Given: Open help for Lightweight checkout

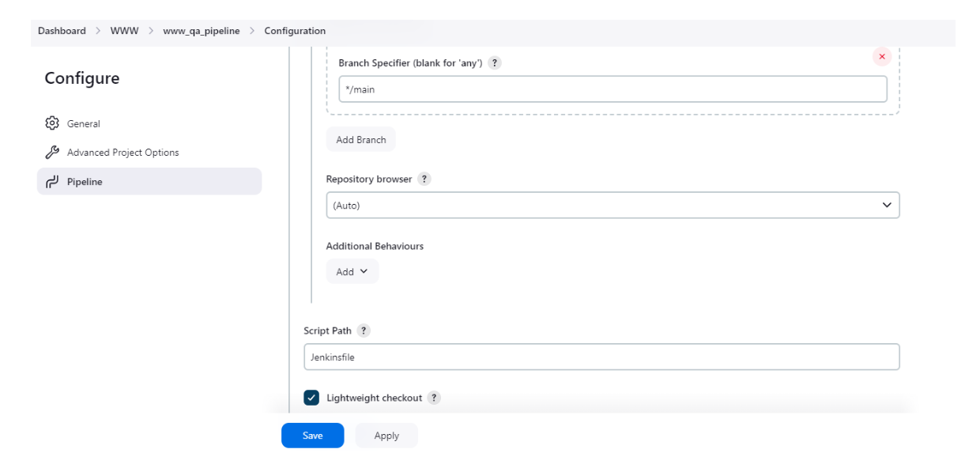Looking at the screenshot, I should coord(435,398).
